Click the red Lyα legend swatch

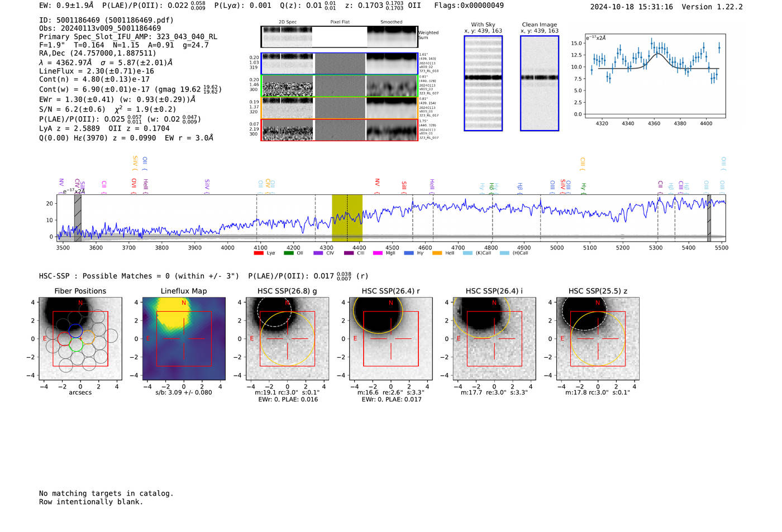point(258,253)
